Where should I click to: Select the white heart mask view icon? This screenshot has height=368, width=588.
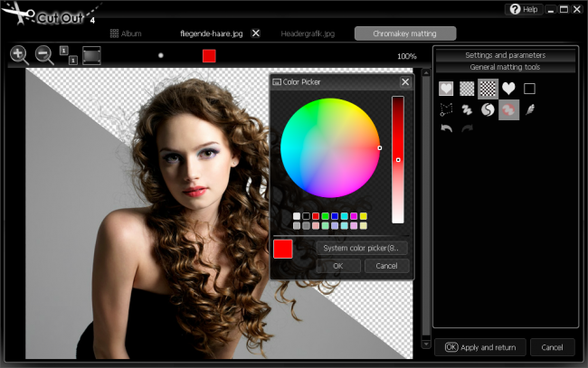[508, 89]
